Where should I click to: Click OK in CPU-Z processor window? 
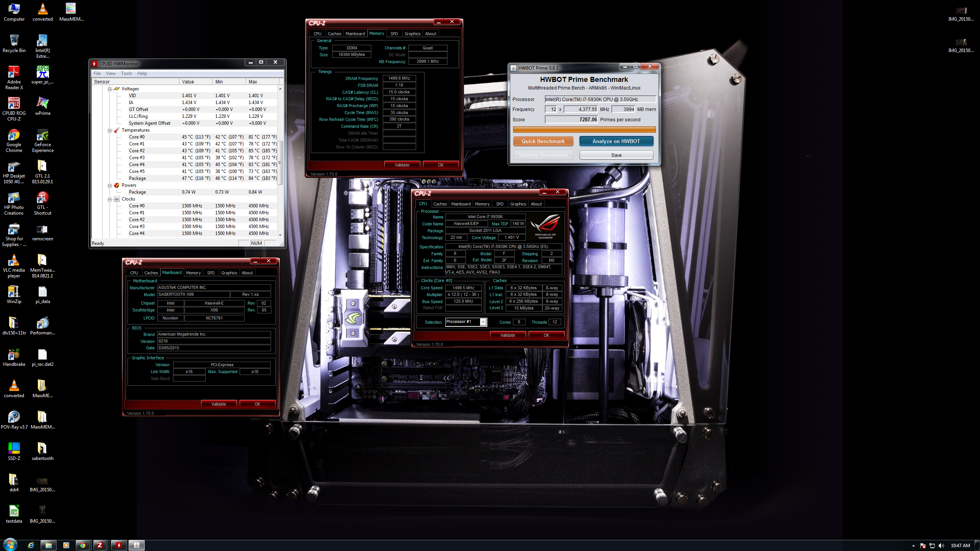[x=546, y=335]
